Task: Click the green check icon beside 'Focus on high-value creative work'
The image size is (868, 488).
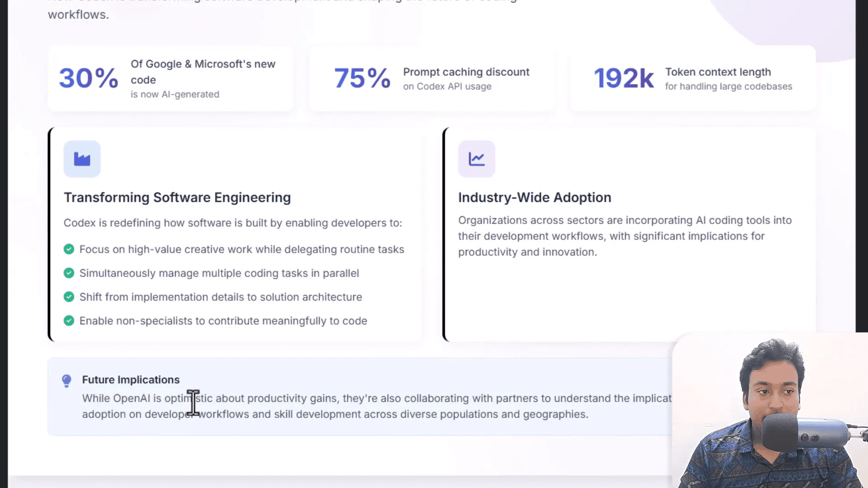Action: tap(69, 249)
